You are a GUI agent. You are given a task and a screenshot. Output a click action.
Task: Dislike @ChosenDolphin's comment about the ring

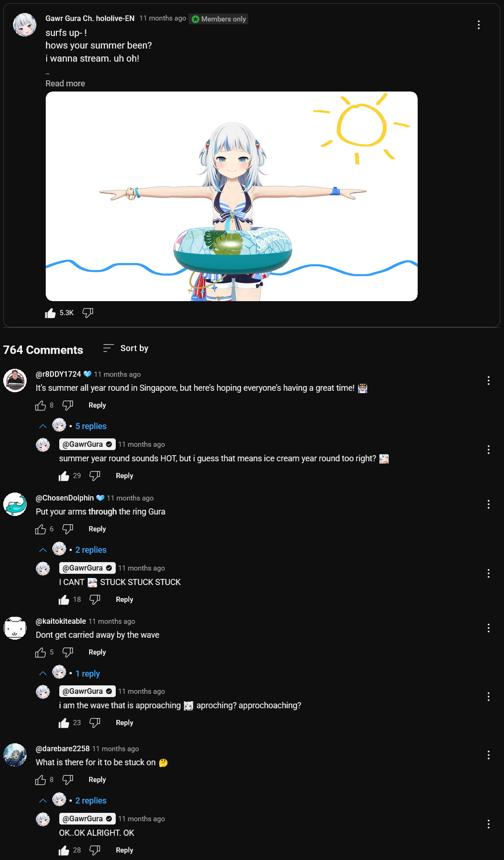point(68,529)
